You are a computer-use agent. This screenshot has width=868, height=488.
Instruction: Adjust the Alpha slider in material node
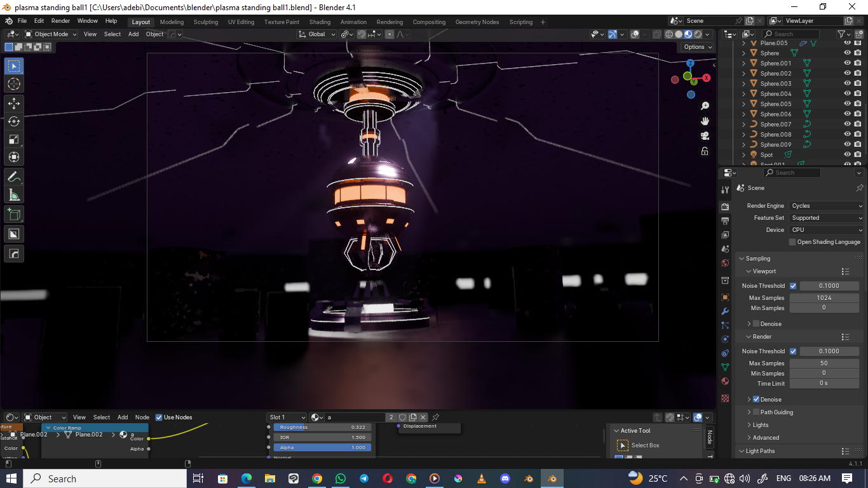(x=321, y=447)
